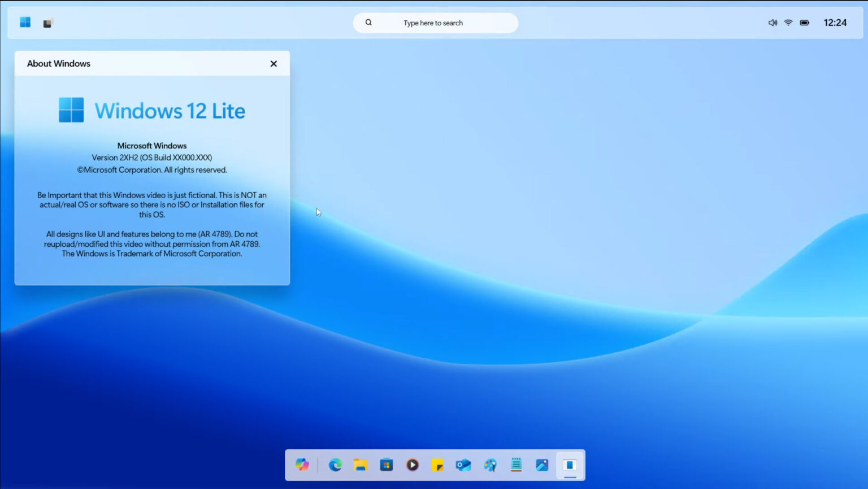Open Sticky Notes

tap(438, 465)
